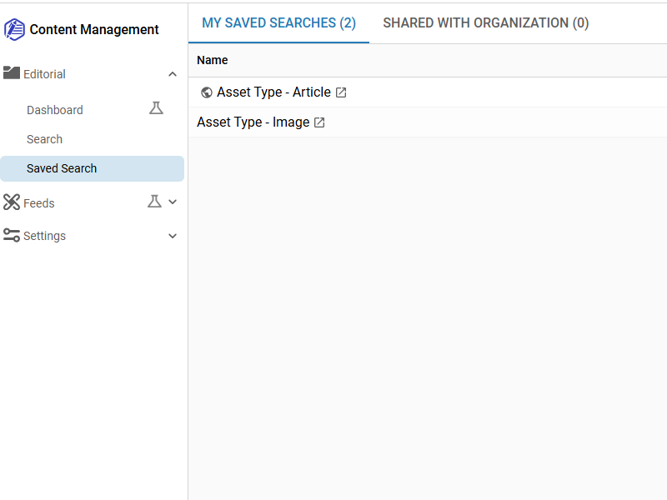The image size is (667, 500).
Task: Collapse the Editorial section chevron
Action: click(x=173, y=75)
